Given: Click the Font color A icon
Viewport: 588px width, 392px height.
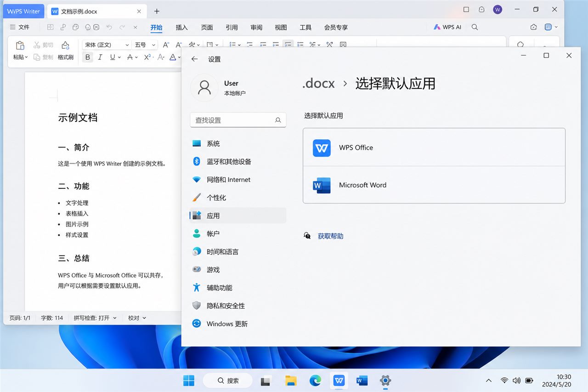Looking at the screenshot, I should (173, 57).
